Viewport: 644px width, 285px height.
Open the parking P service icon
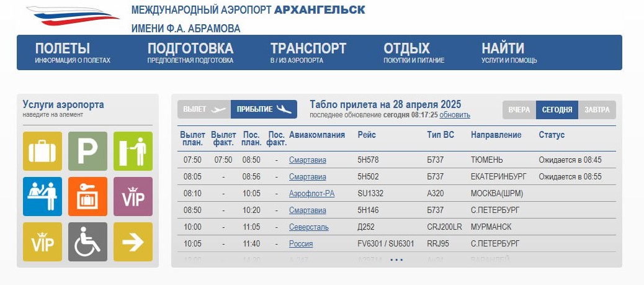coord(87,151)
